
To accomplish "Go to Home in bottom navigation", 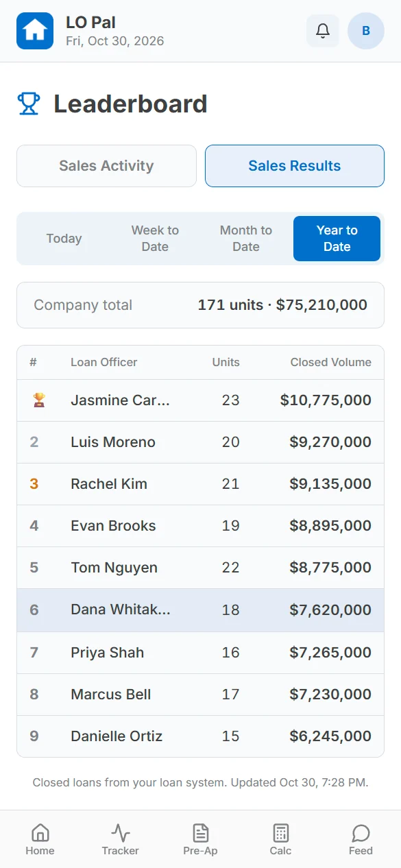I will click(40, 840).
